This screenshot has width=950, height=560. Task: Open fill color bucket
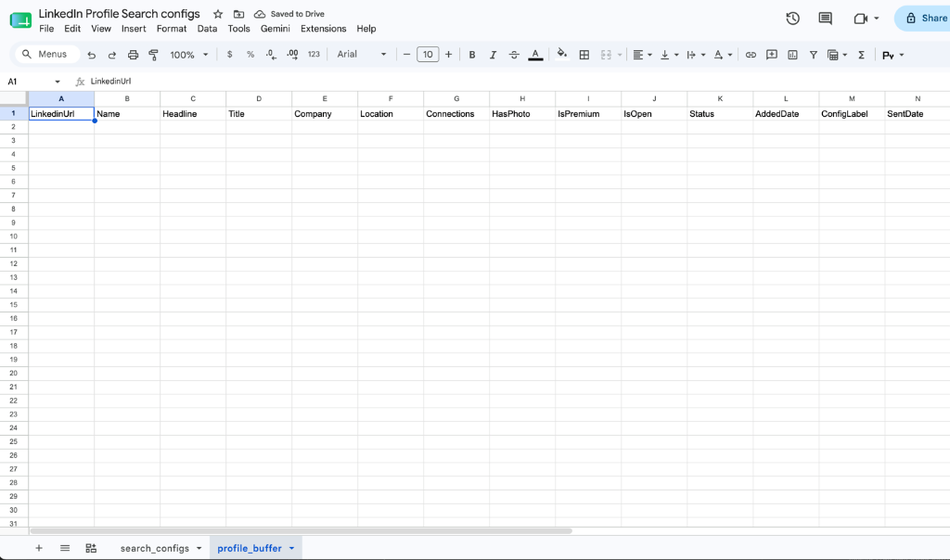(x=562, y=55)
